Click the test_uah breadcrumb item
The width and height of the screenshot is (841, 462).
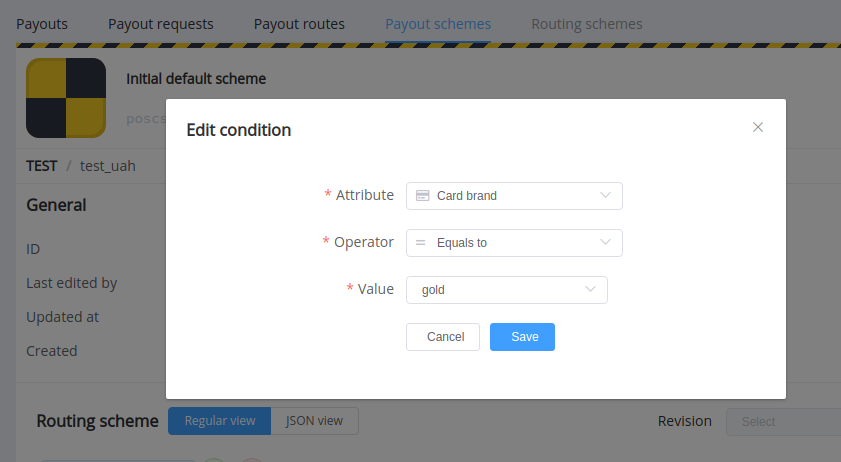(108, 166)
